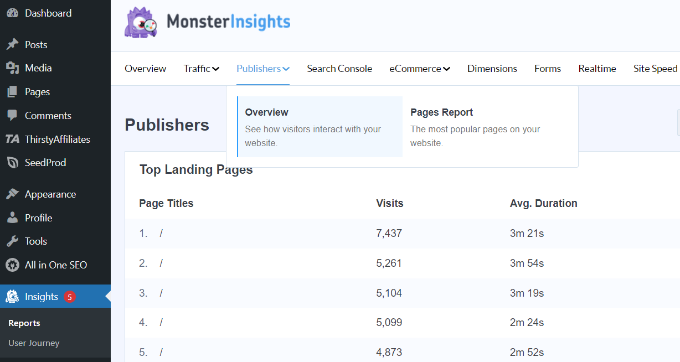Click the 5,261 visits value
This screenshot has width=680, height=362.
click(389, 263)
